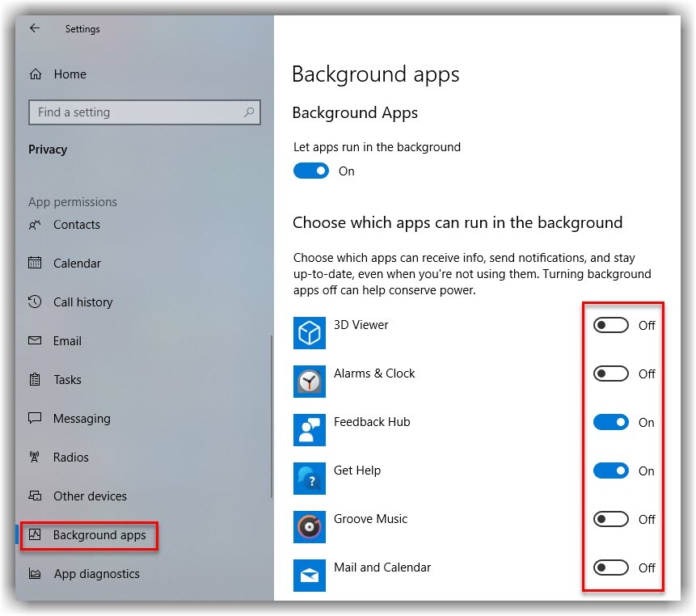Screen dimensions: 696x616
Task: Click the Tasks clipboard icon
Action: click(x=35, y=380)
